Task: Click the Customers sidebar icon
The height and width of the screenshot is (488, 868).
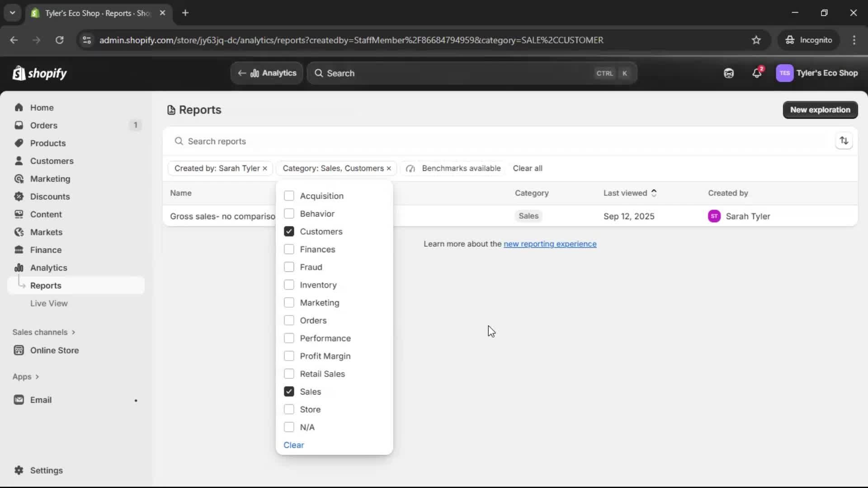Action: (x=19, y=160)
